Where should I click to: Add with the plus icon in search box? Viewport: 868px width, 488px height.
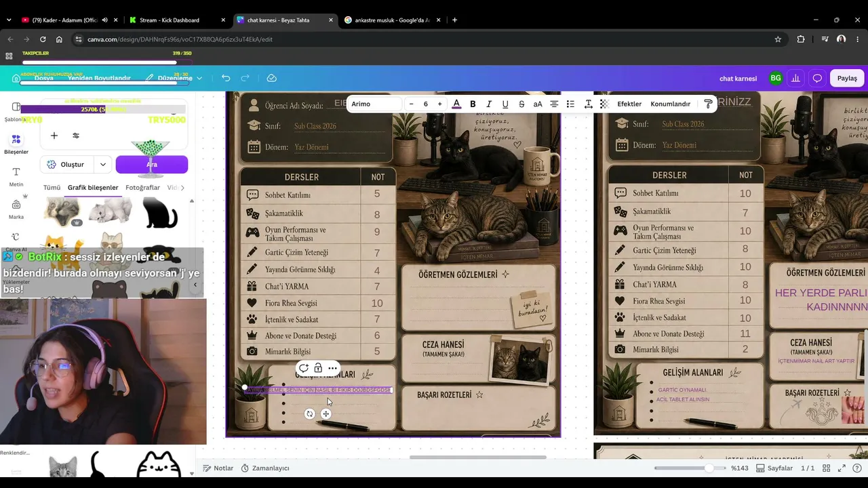[x=54, y=136]
